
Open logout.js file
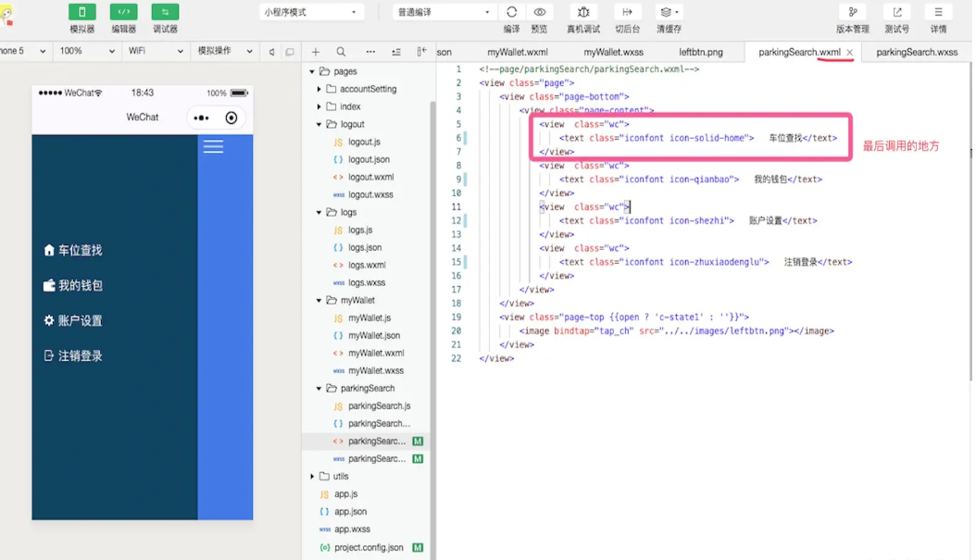tap(364, 142)
